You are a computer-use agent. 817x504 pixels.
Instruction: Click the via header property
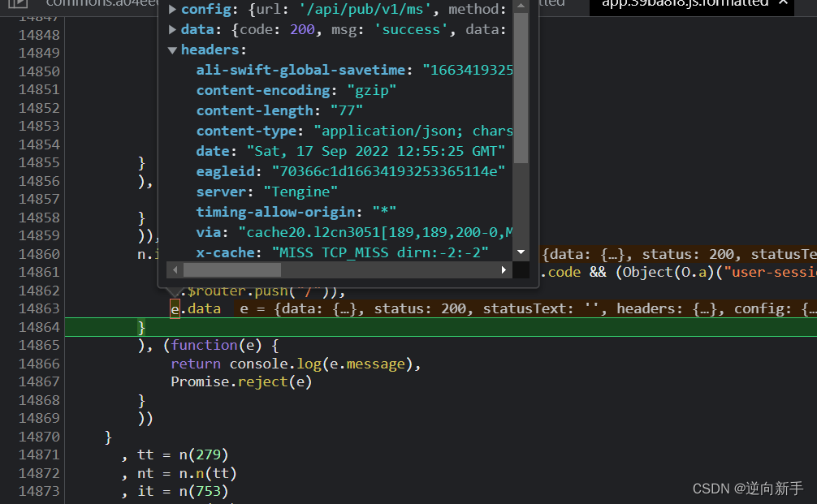click(209, 232)
